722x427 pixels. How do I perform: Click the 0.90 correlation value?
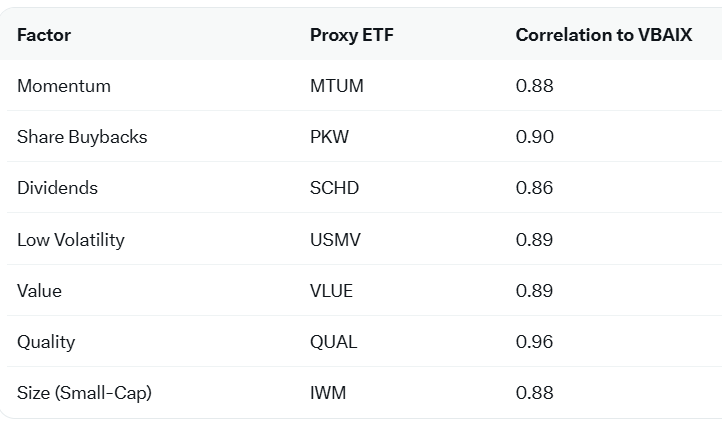[x=535, y=137]
